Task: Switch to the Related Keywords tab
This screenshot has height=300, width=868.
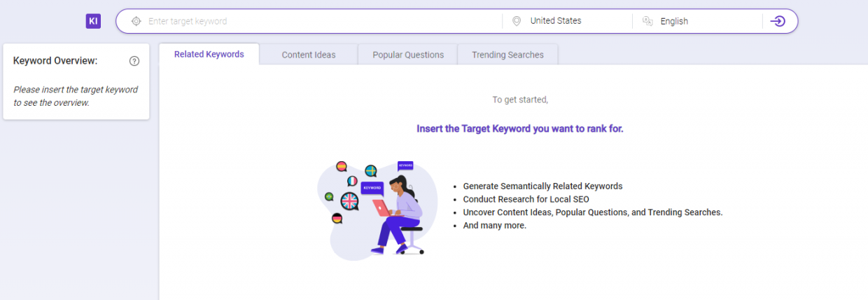Action: click(209, 54)
